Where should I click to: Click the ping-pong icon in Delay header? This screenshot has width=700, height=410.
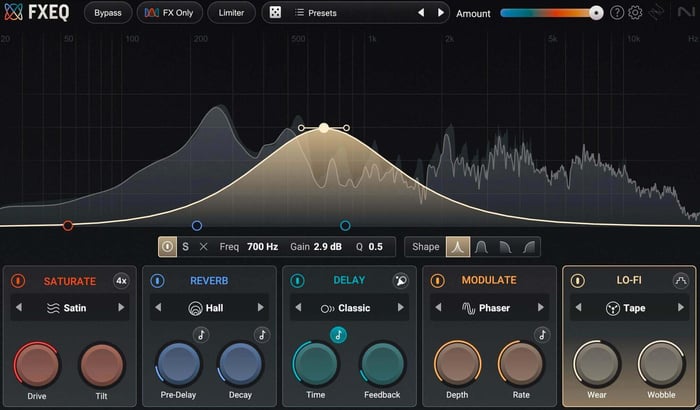pos(400,280)
